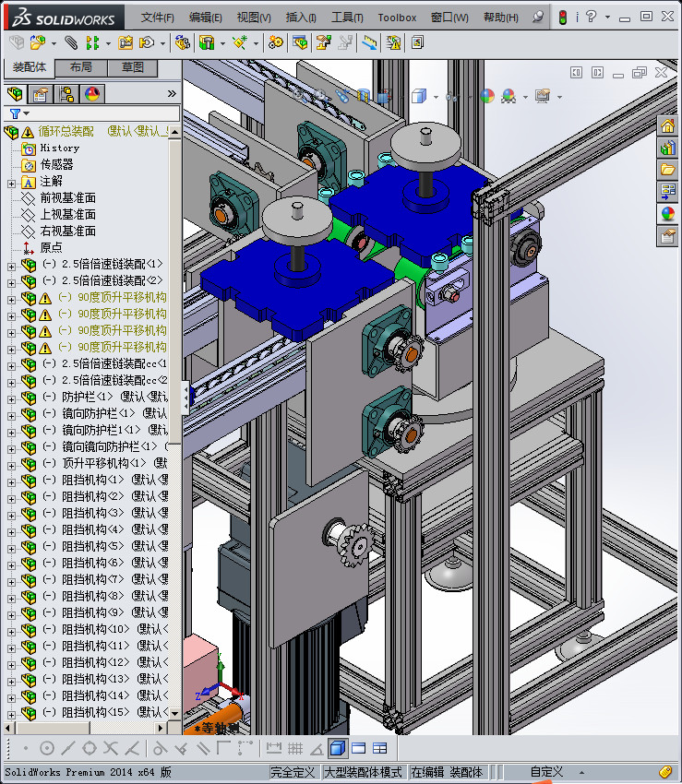Image resolution: width=682 pixels, height=784 pixels.
Task: Click the Show Hidden Components icon
Action: tap(183, 43)
